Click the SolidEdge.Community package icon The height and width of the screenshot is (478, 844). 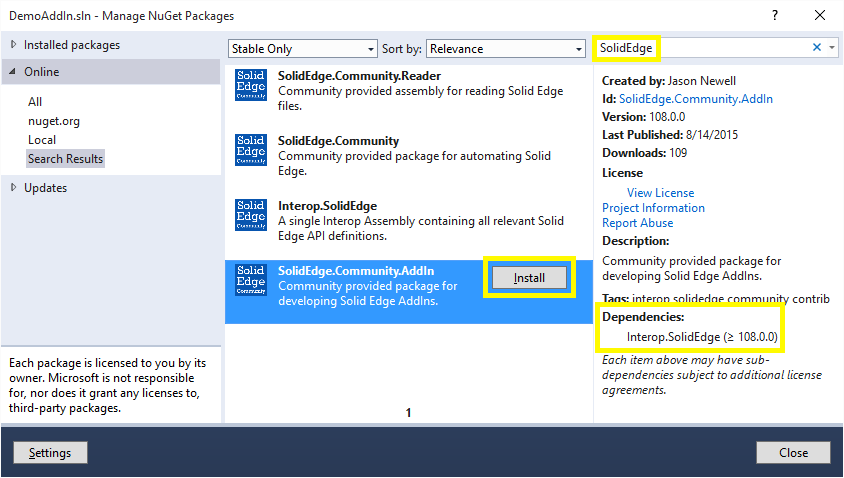pos(251,150)
